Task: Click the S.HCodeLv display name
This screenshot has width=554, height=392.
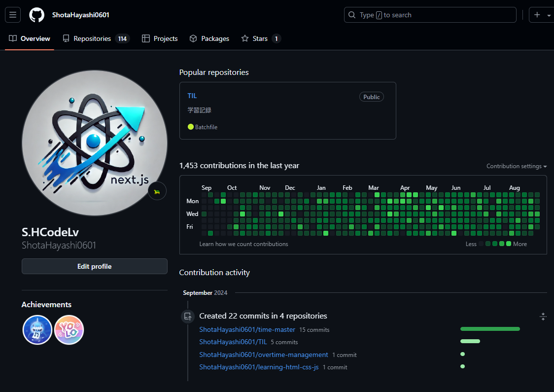Action: (x=50, y=232)
